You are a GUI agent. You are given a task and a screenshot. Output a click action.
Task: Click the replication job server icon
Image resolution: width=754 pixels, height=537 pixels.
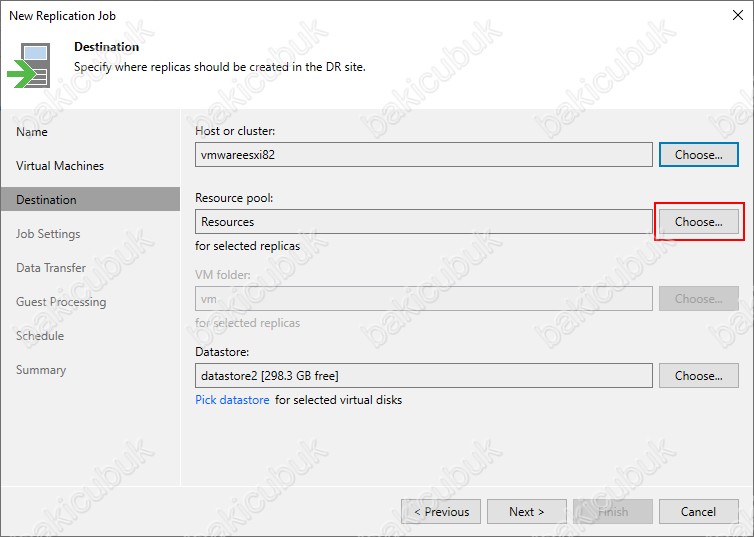click(x=29, y=65)
